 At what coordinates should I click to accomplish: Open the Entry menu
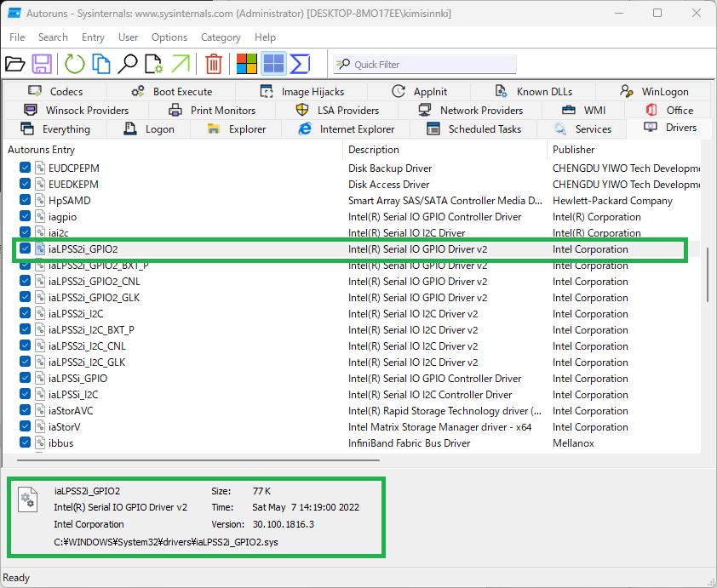[x=93, y=37]
